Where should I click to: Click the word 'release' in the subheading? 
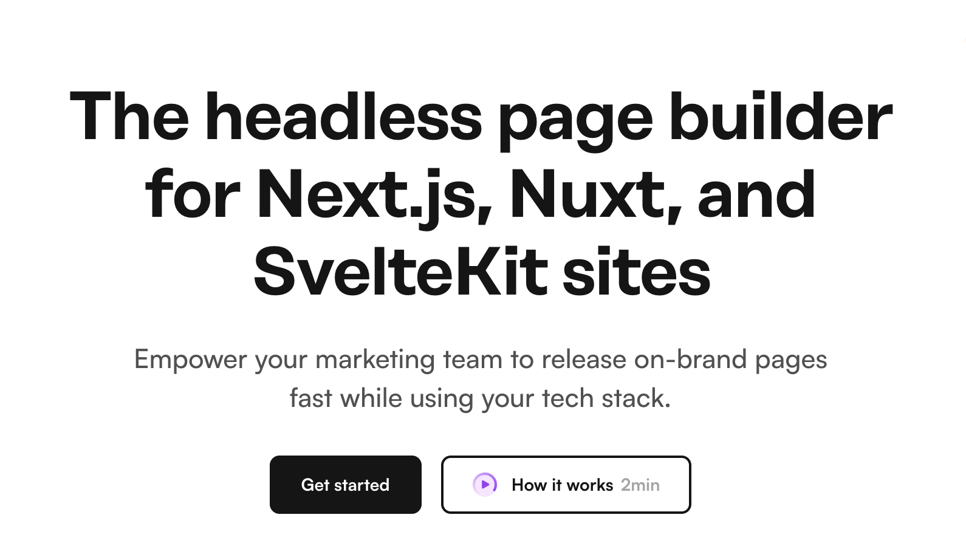(x=584, y=360)
